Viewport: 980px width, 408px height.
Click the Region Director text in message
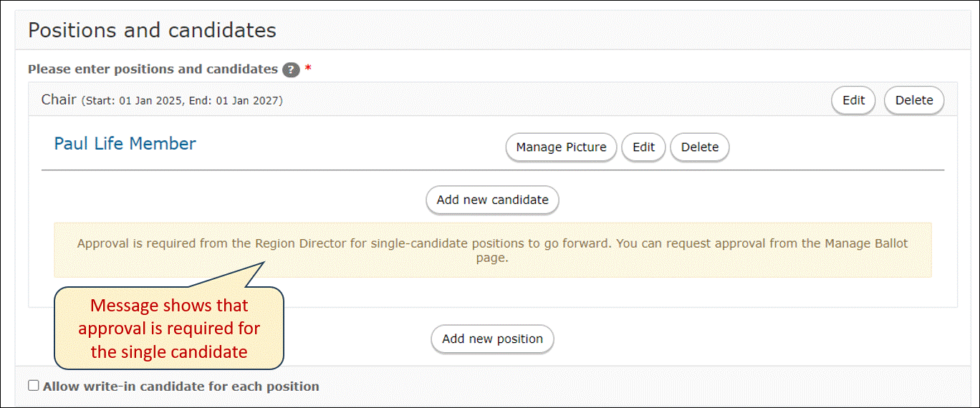(x=301, y=243)
